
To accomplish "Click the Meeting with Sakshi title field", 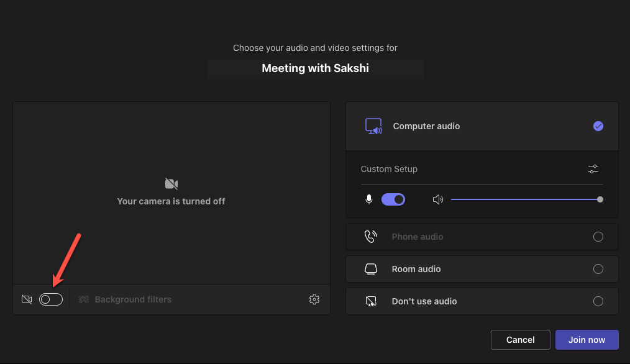I will 315,68.
